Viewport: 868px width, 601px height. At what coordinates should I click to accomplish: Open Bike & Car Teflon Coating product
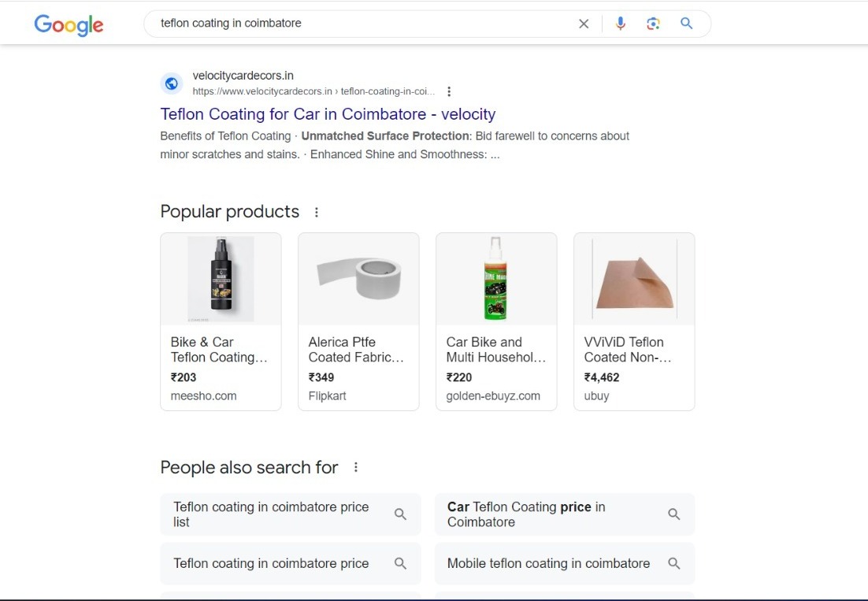[x=221, y=321]
